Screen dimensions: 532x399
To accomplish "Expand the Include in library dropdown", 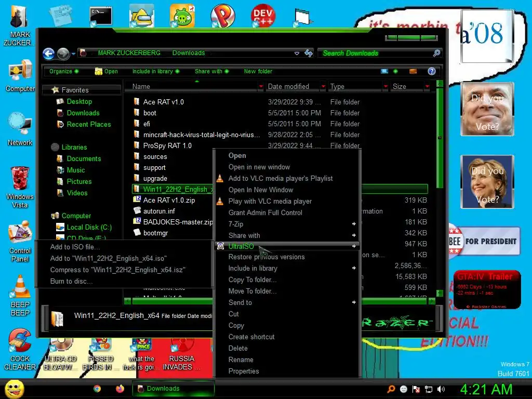I will point(156,71).
